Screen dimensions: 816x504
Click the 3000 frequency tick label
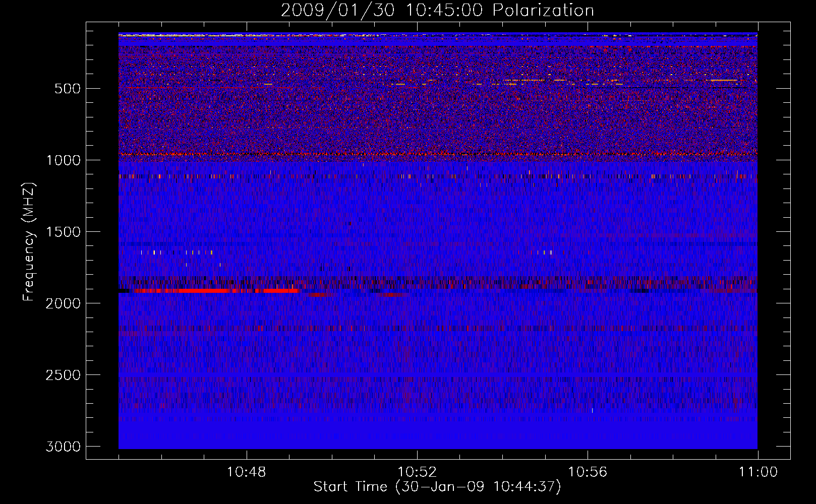[63, 447]
